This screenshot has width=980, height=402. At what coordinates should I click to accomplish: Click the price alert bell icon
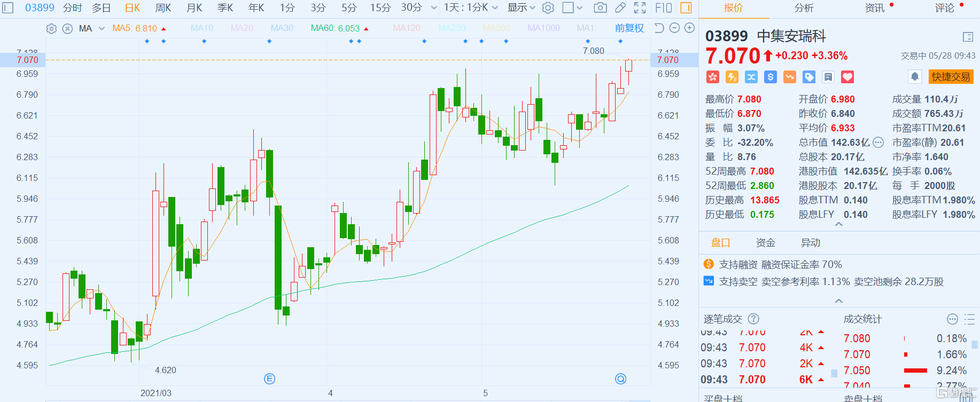[x=914, y=77]
